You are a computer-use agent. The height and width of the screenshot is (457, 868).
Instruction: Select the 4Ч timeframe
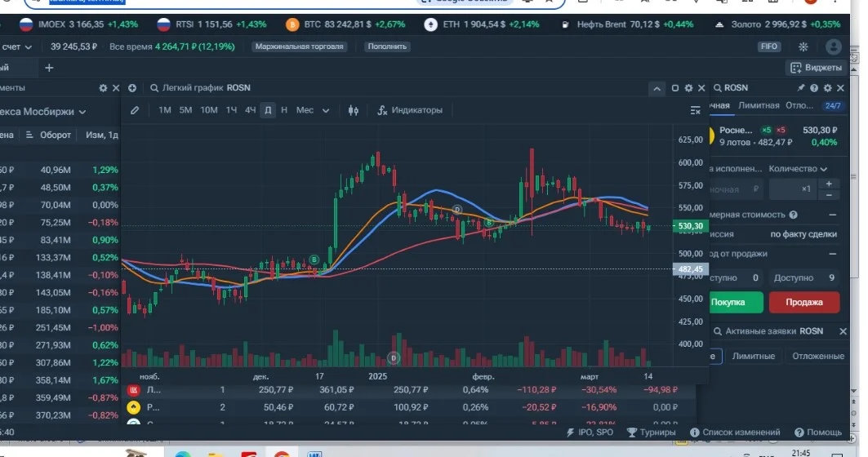click(250, 110)
